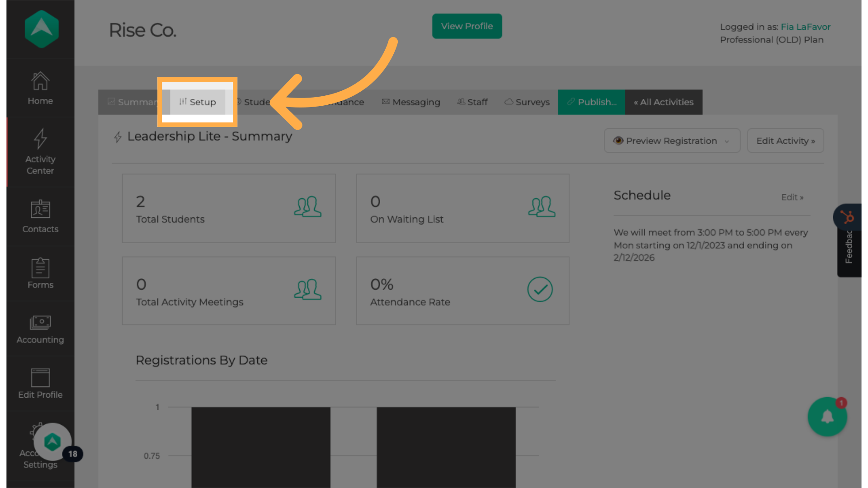Switch to the Surveys tab
Image resolution: width=868 pixels, height=488 pixels.
coord(527,102)
